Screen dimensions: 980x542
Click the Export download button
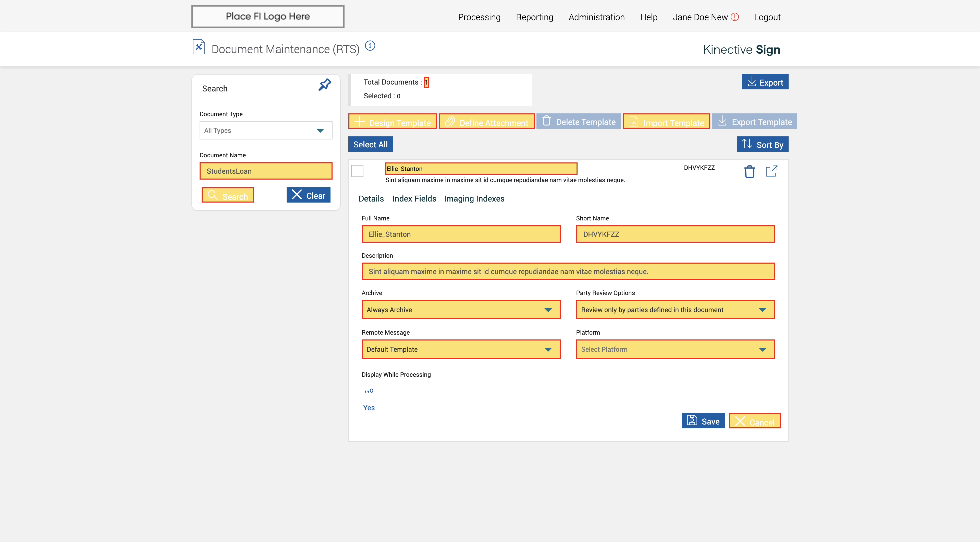[765, 82]
